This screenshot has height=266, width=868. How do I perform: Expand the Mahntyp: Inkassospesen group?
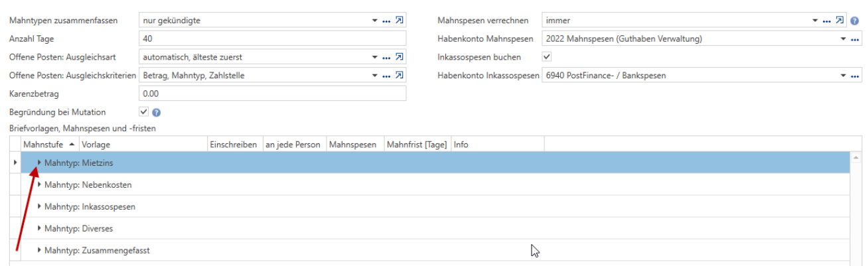[39, 206]
